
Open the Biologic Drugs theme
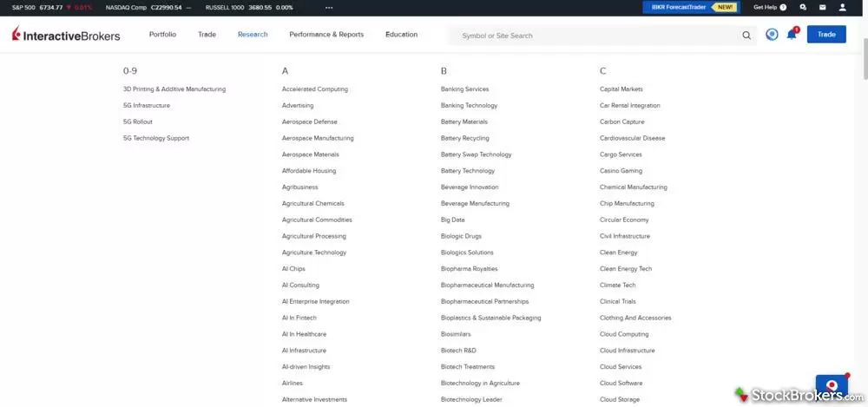[461, 236]
